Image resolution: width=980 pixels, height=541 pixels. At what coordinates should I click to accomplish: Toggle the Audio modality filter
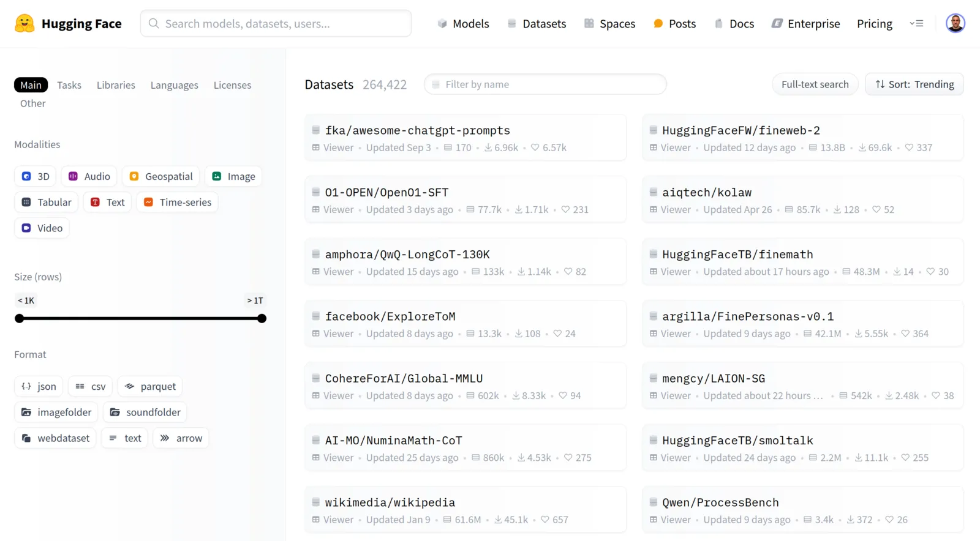(89, 176)
